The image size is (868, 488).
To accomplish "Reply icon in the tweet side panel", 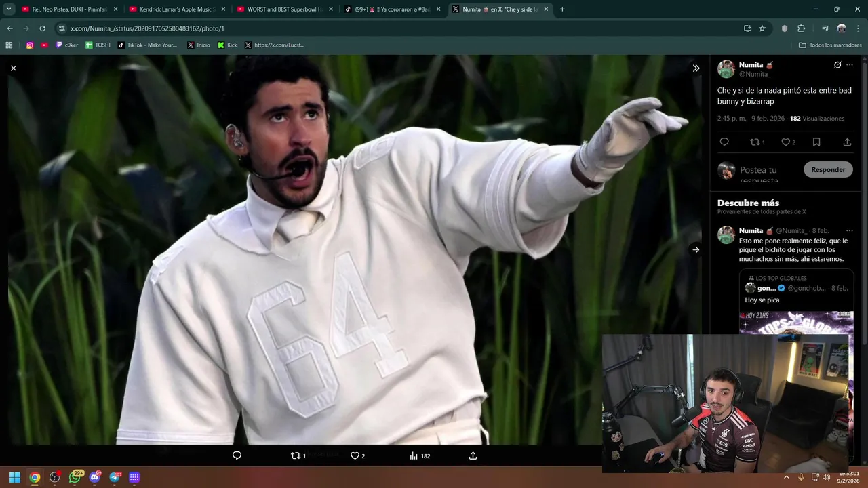I will pos(724,142).
